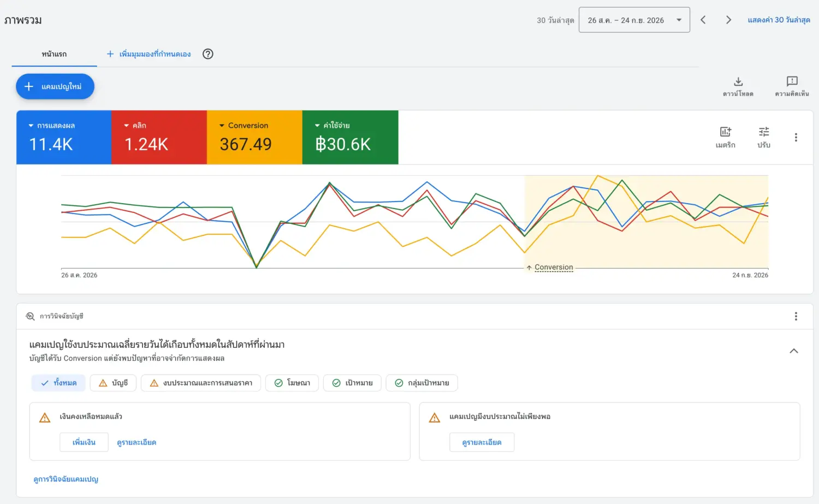The width and height of the screenshot is (819, 504).
Task: Switch to the หน้าแรก tab
Action: [54, 54]
